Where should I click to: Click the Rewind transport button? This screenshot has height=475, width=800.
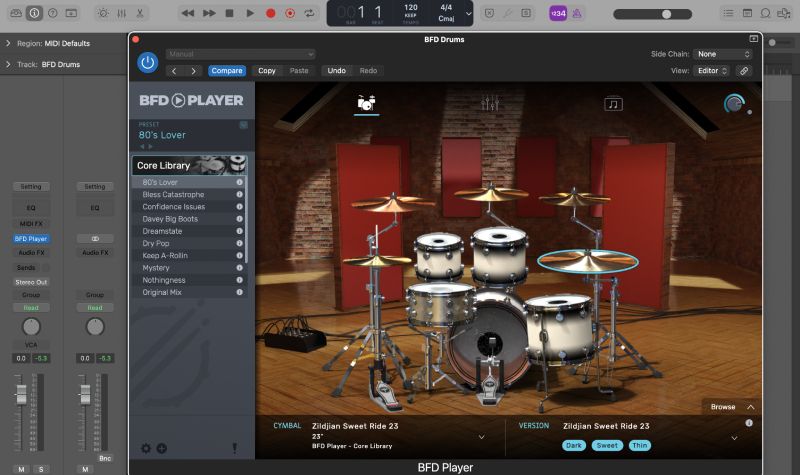(x=188, y=13)
